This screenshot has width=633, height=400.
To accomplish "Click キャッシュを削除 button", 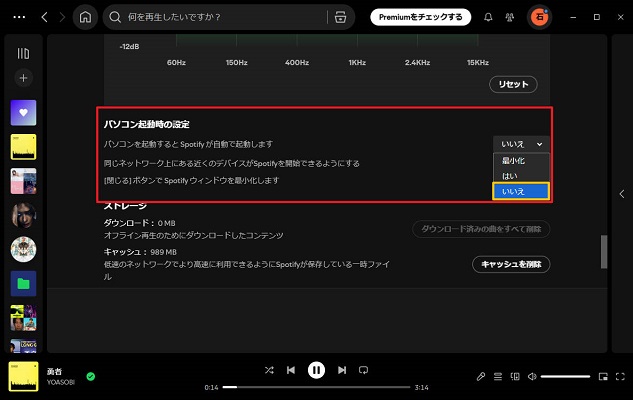I will click(511, 264).
